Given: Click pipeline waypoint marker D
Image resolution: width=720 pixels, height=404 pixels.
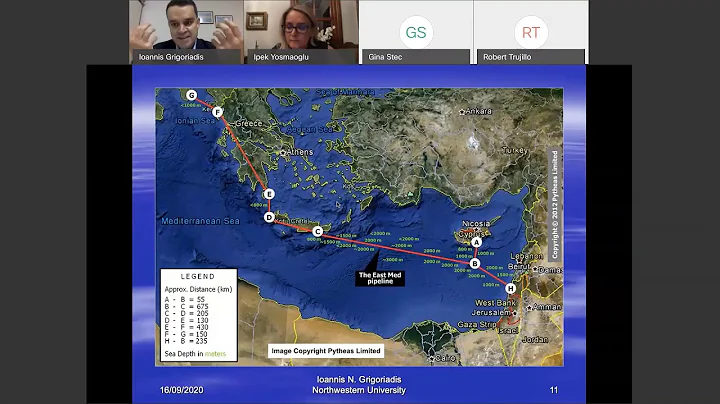Looking at the screenshot, I should pyautogui.click(x=269, y=217).
